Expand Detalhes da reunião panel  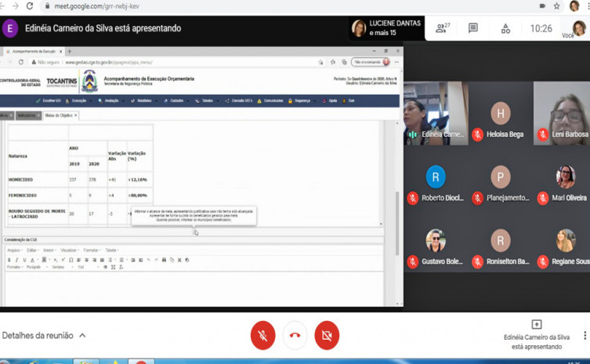(44, 335)
